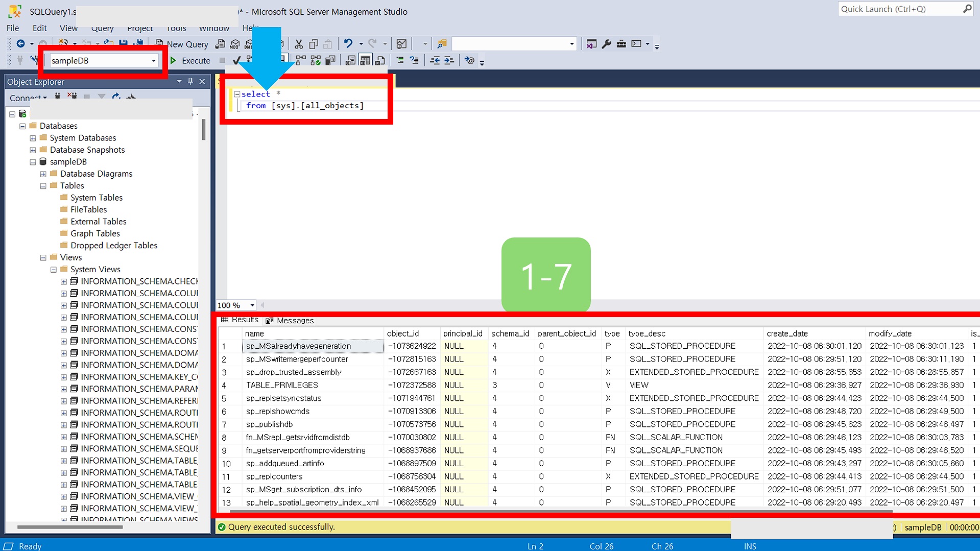980x551 pixels.
Task: Open an Analysis Services MDX query icon
Action: pos(235,44)
